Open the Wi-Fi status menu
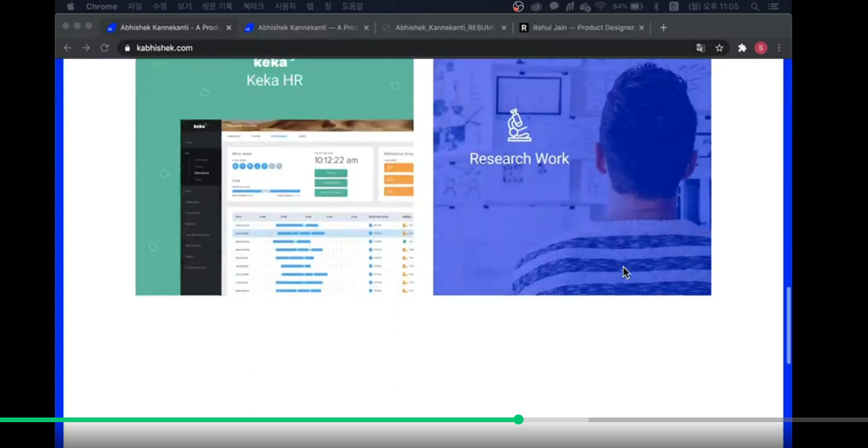 tap(601, 7)
